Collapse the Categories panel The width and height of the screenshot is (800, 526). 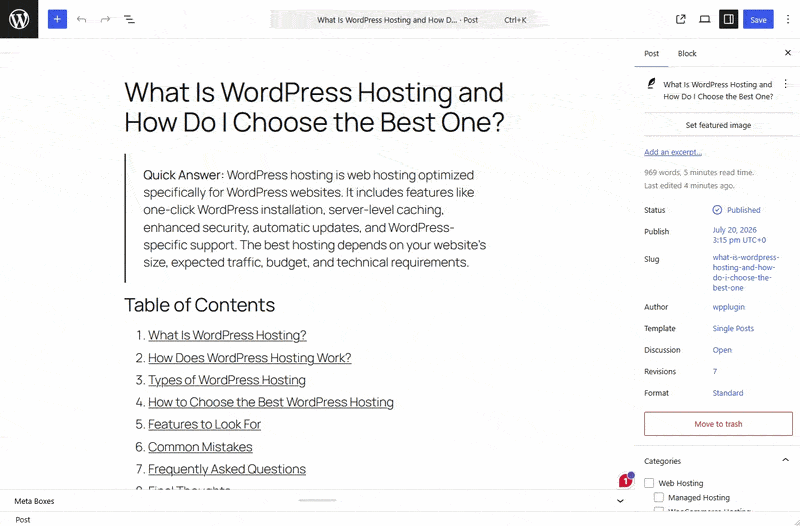coord(785,460)
